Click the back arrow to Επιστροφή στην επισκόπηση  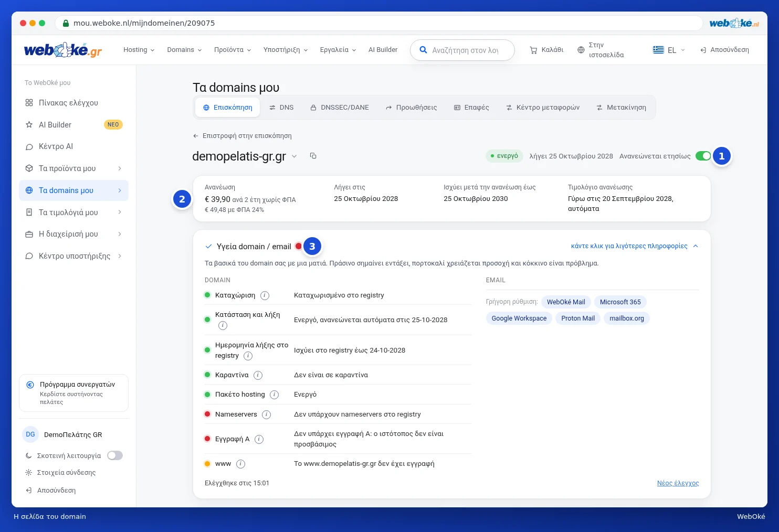[196, 136]
